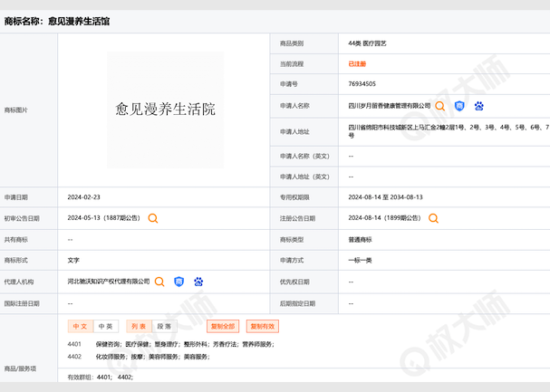Open search for the 1887期 preliminary announcement

coord(153,218)
